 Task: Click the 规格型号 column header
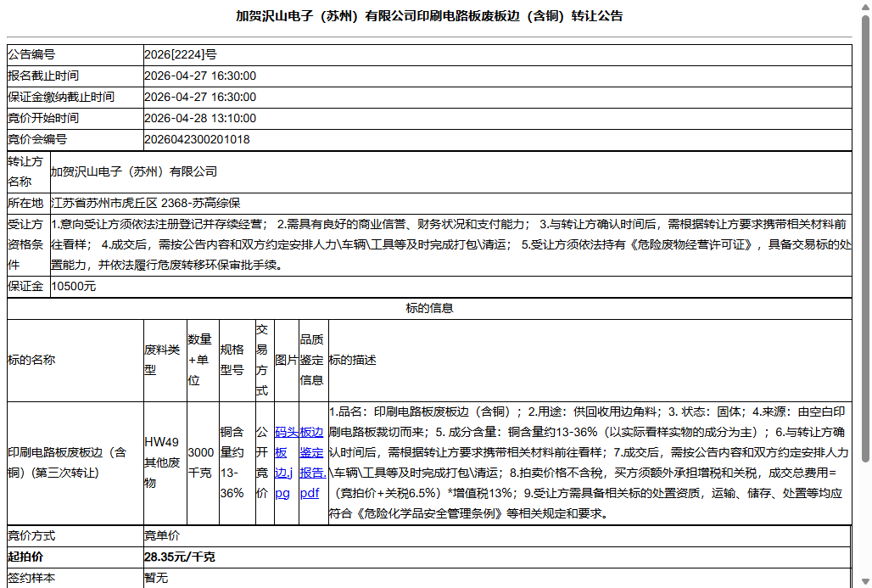tap(237, 360)
